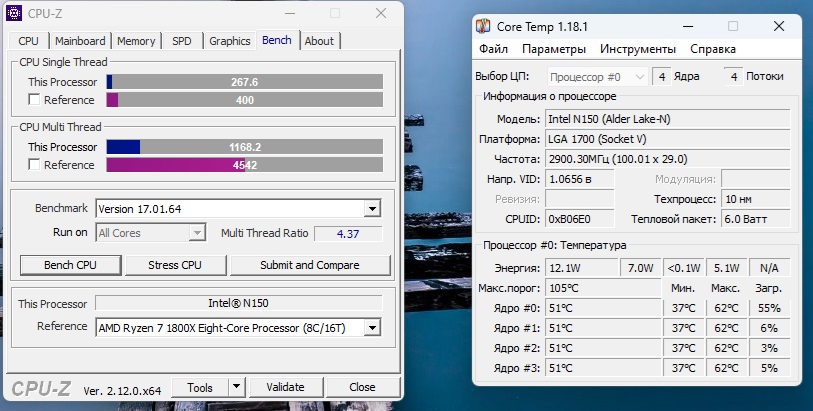Click Single Thread This Processor score bar
The image size is (813, 411).
tap(245, 82)
